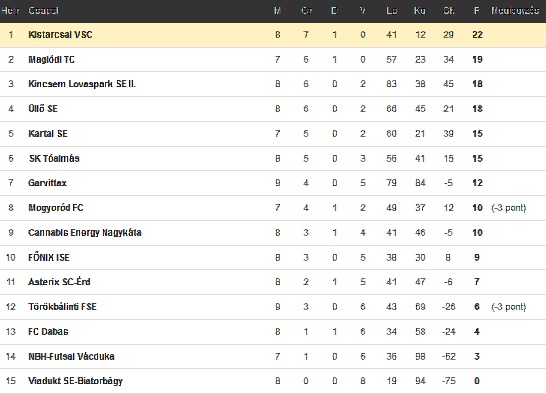This screenshot has height=394, width=546.
Task: Select Viadukt SE-Biatorbágy team name
Action: (x=76, y=381)
